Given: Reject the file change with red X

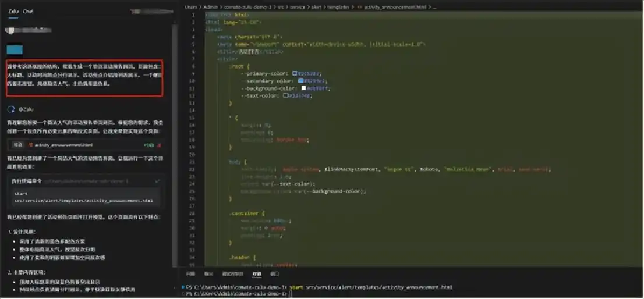Looking at the screenshot, I should pyautogui.click(x=158, y=145).
